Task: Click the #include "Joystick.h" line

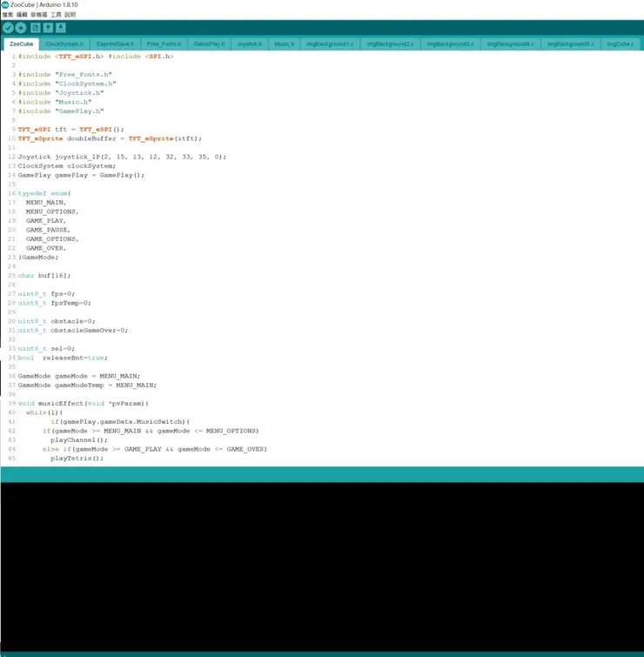Action: point(61,93)
